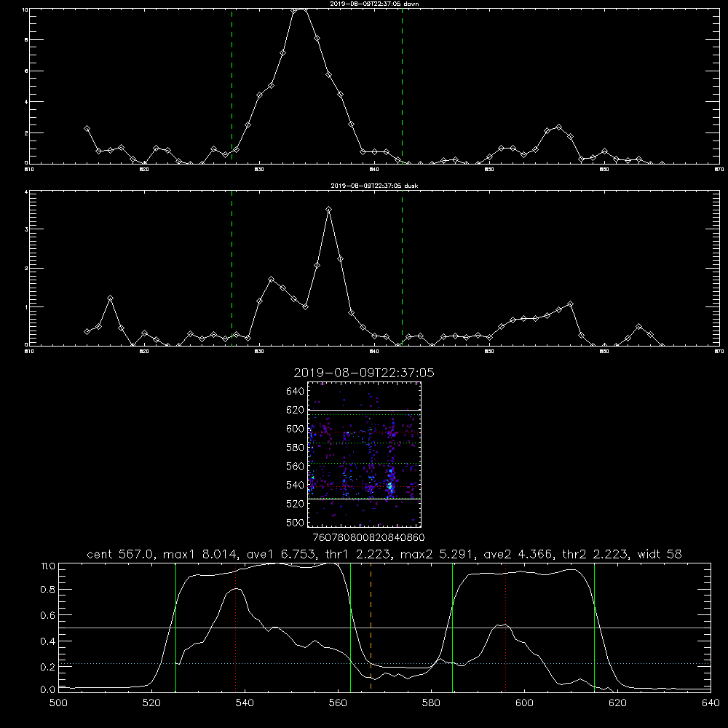Click the '0.8' y-axis label of bottom plot

coord(48,590)
